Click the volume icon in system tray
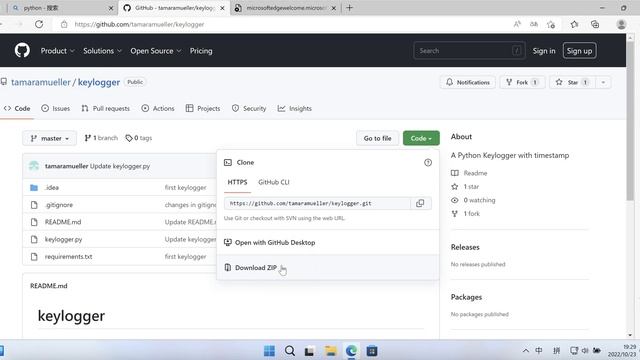The width and height of the screenshot is (640, 360). (x=585, y=351)
